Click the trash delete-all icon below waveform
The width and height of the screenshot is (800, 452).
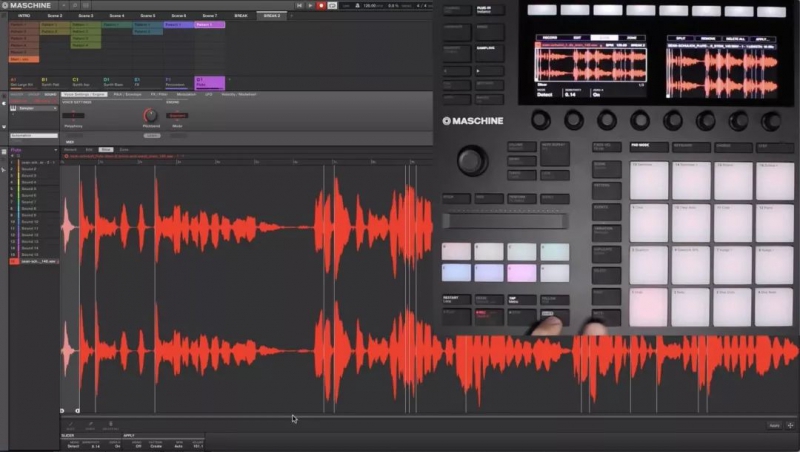[x=111, y=425]
